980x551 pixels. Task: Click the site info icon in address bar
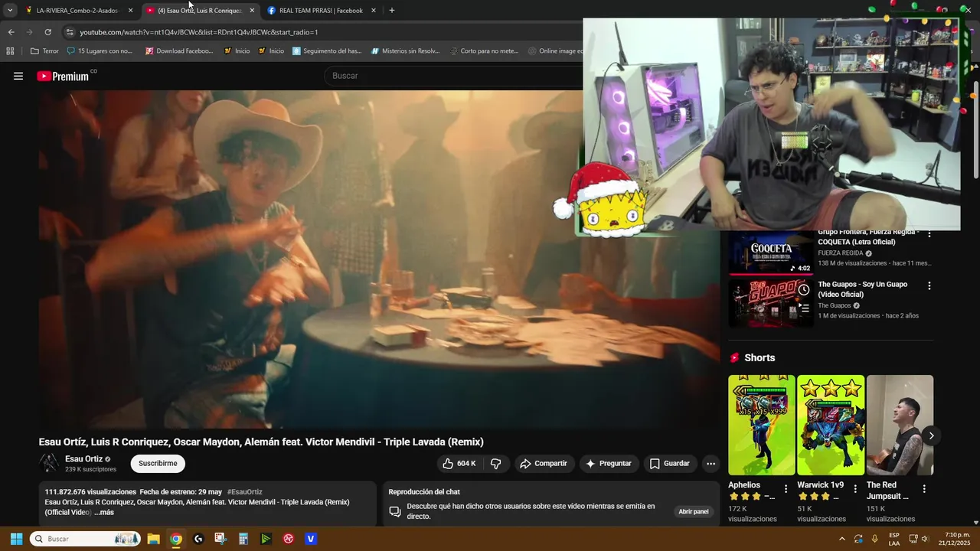tap(70, 32)
